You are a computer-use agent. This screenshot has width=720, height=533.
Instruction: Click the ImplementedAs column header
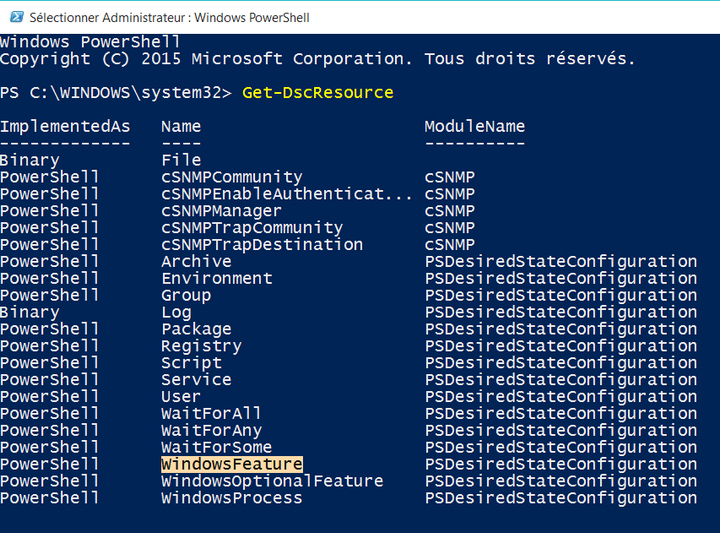pyautogui.click(x=65, y=126)
